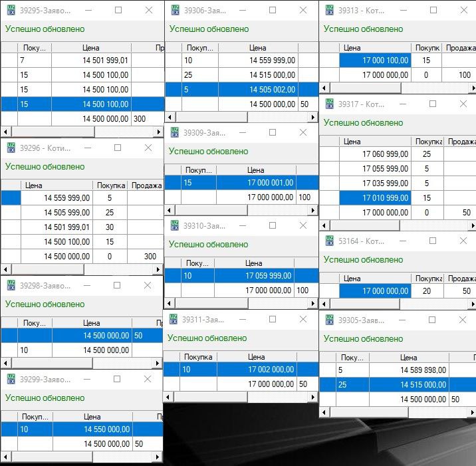Click right scroll arrow in window 39295

[x=158, y=132]
